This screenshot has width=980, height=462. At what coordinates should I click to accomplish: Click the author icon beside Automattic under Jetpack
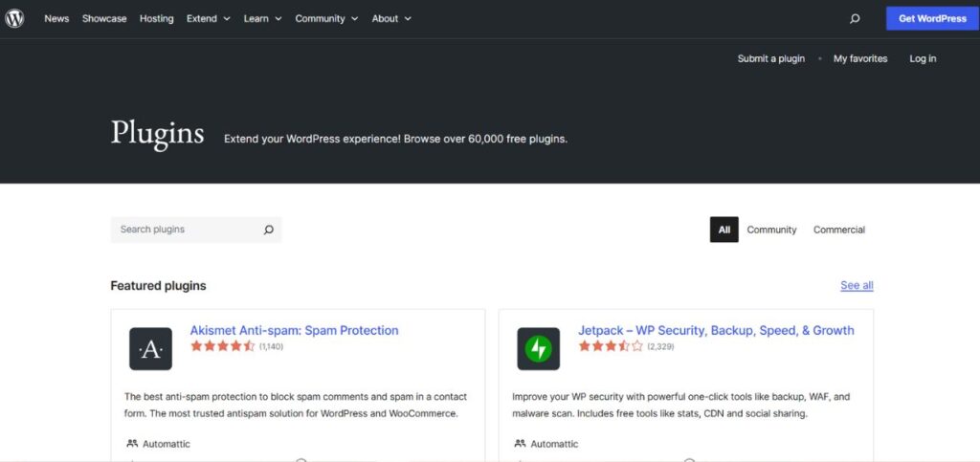click(x=520, y=444)
